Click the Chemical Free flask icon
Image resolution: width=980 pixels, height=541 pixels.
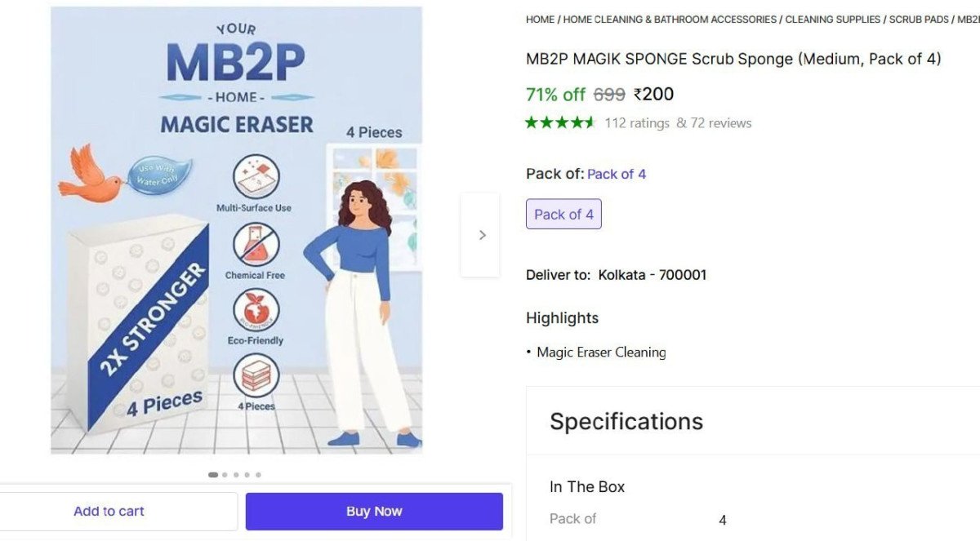256,245
